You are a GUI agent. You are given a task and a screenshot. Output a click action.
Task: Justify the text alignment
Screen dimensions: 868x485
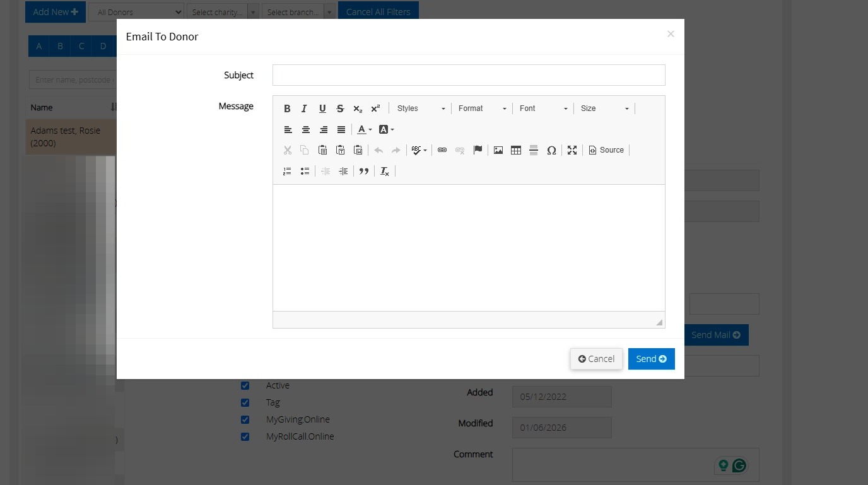341,129
